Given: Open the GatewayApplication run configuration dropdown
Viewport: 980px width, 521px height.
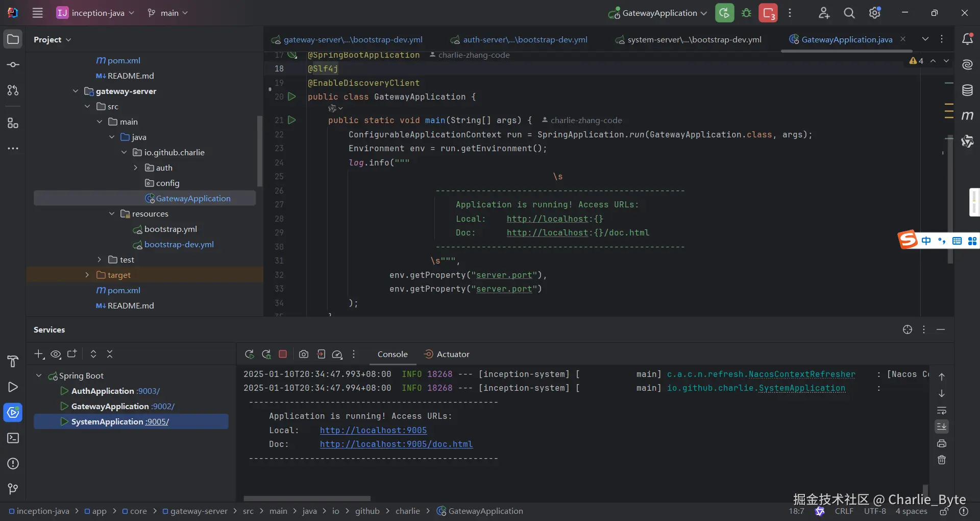Looking at the screenshot, I should pos(658,13).
